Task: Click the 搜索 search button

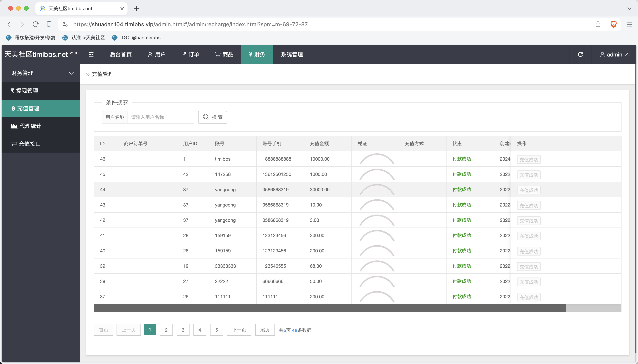Action: pos(212,117)
